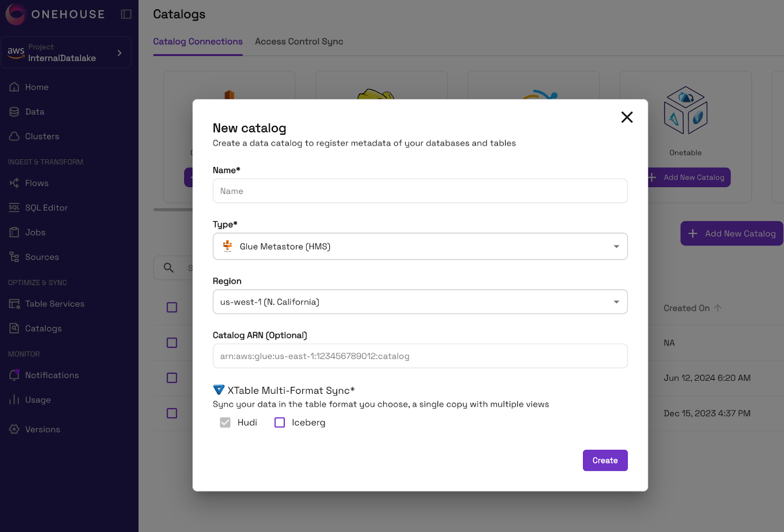
Task: Click the Created On column header
Action: click(686, 308)
